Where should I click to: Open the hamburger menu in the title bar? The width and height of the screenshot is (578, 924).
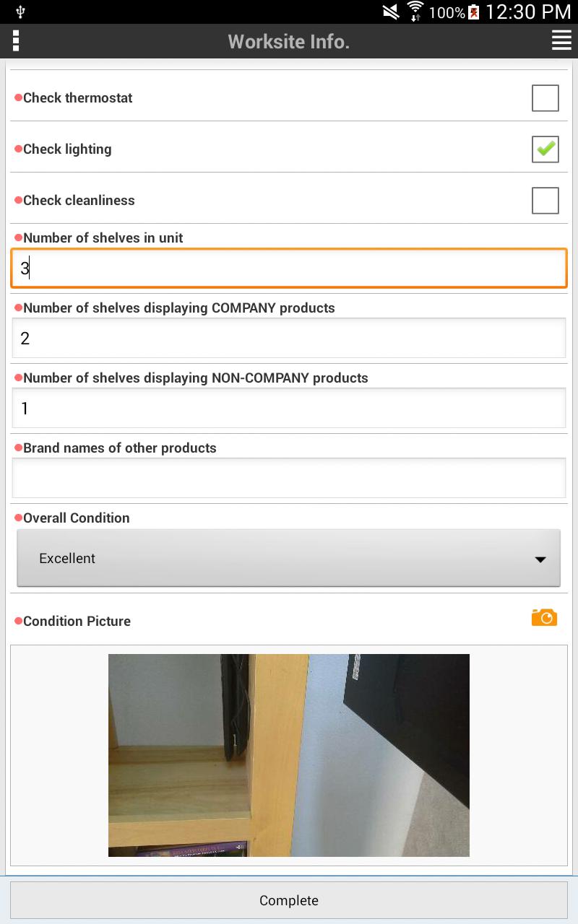561,41
